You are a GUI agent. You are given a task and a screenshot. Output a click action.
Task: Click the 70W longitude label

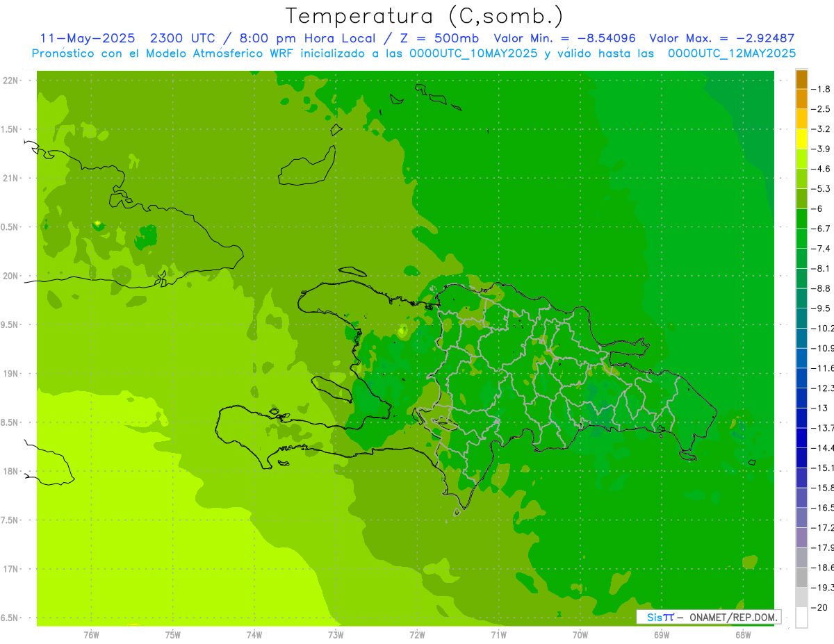580,634
